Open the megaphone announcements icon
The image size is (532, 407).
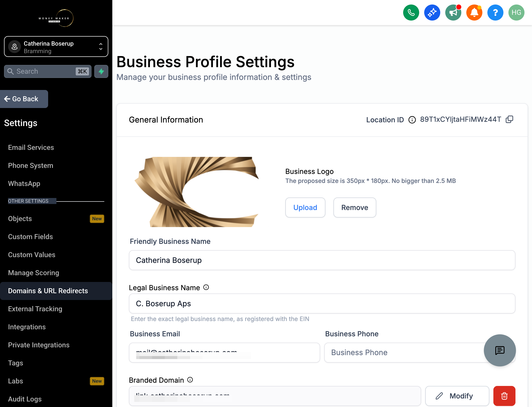click(x=453, y=13)
